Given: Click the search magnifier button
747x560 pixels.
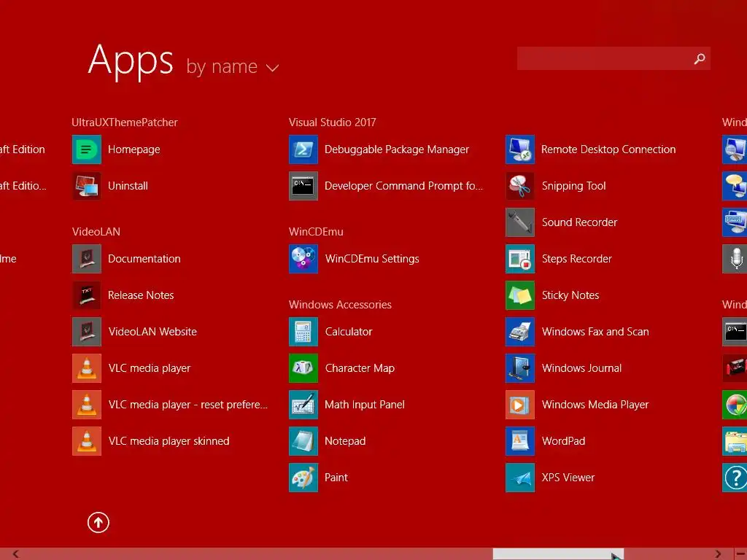Looking at the screenshot, I should click(x=700, y=58).
